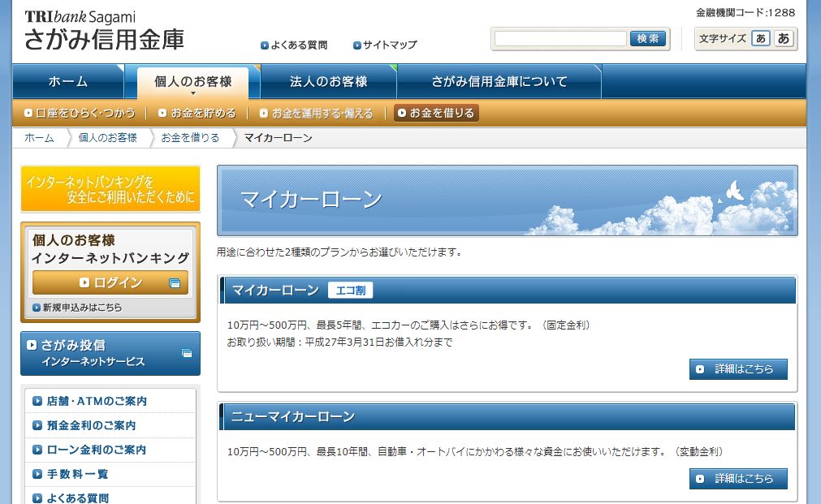Click arrow icon in ニューマイカーローン 詳細はこちら button

[x=700, y=479]
